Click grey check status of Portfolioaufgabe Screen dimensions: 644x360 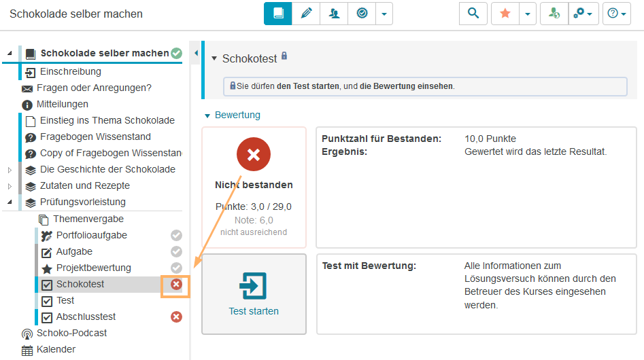(177, 235)
